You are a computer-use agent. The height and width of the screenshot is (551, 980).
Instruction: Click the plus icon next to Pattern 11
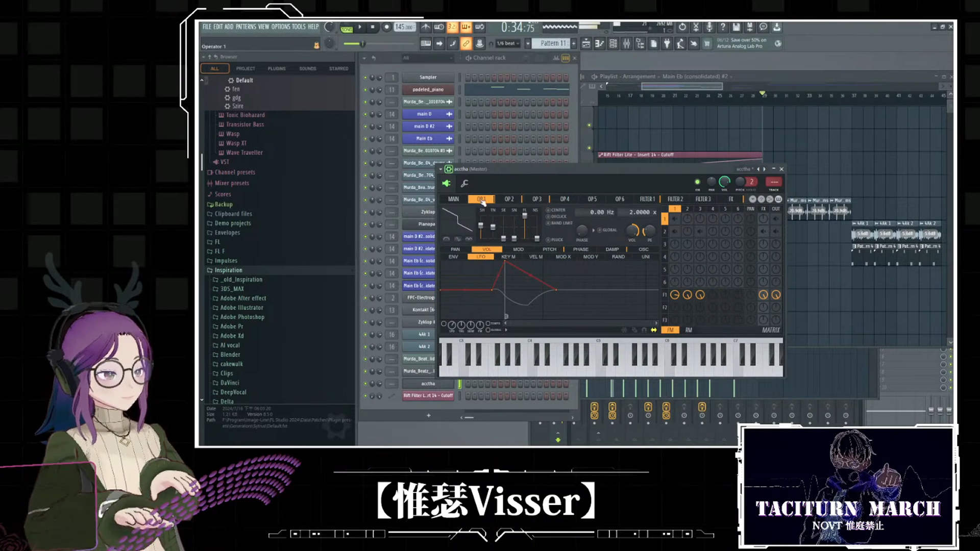(x=574, y=44)
